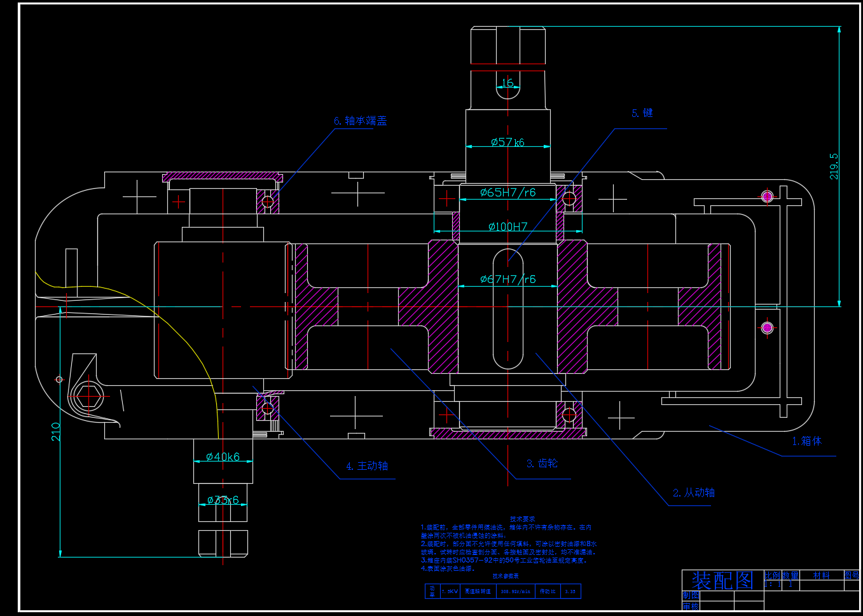Select the 7.5KW cell in parameter table

[450, 591]
